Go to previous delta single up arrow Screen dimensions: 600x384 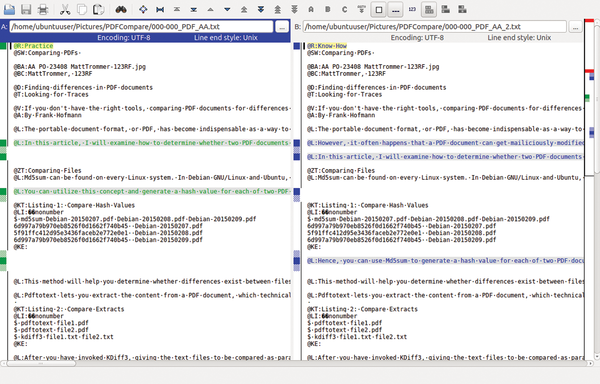pos(210,9)
